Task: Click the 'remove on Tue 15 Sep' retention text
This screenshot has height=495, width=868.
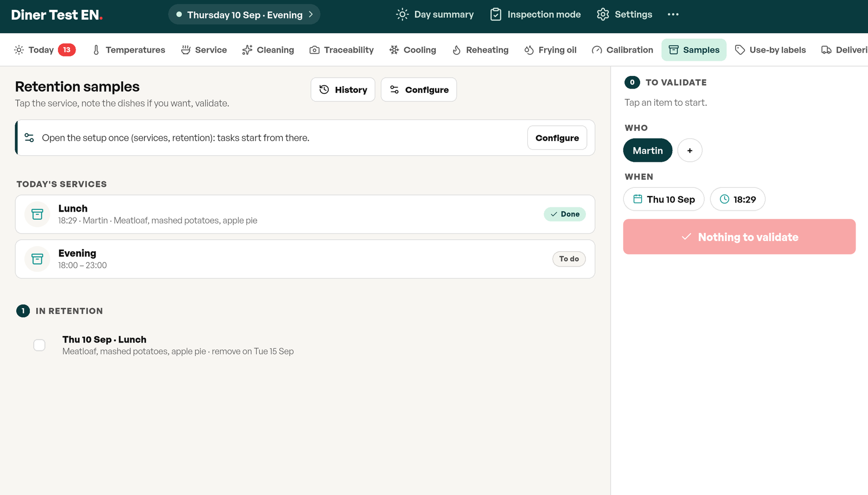Action: coord(253,351)
